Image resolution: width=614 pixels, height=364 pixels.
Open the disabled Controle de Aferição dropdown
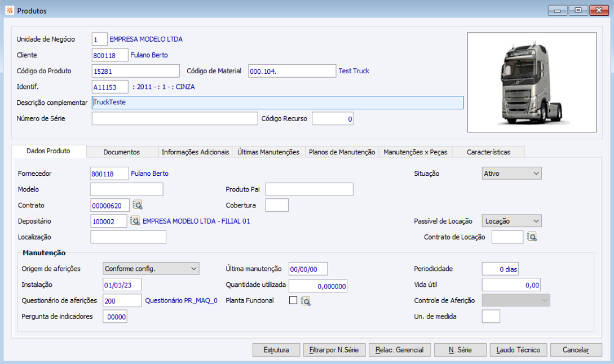click(516, 300)
